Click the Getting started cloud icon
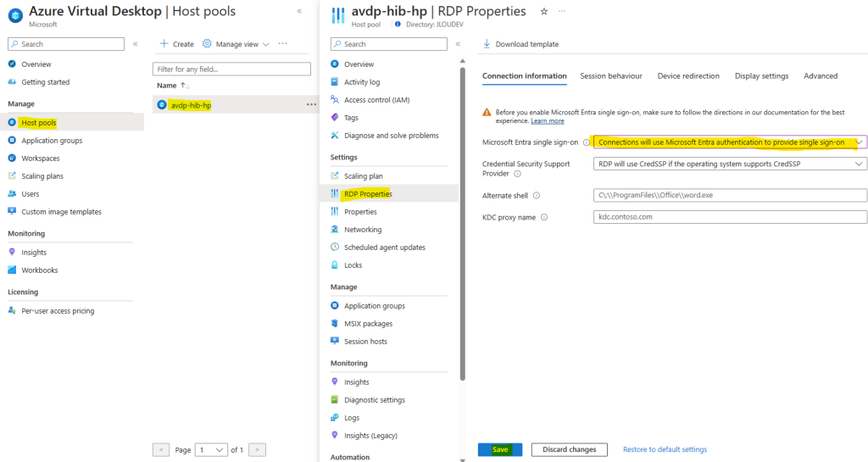868x462 pixels. pyautogui.click(x=12, y=82)
